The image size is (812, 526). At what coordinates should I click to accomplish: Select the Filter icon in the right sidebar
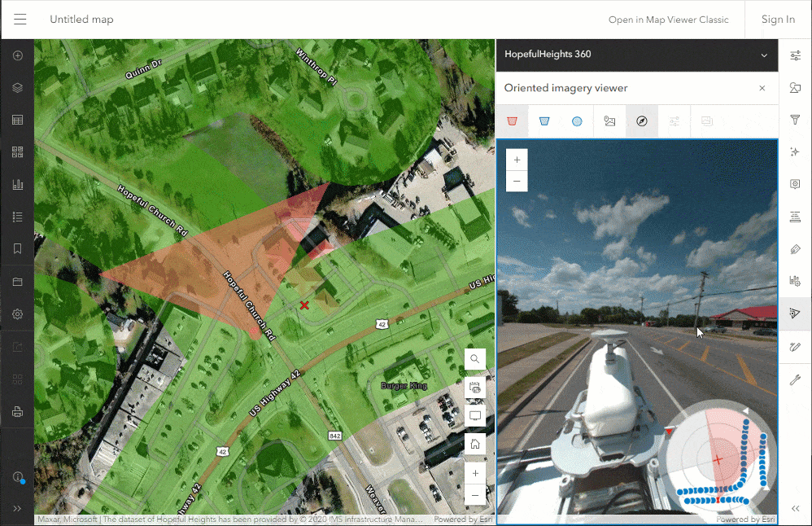[795, 120]
